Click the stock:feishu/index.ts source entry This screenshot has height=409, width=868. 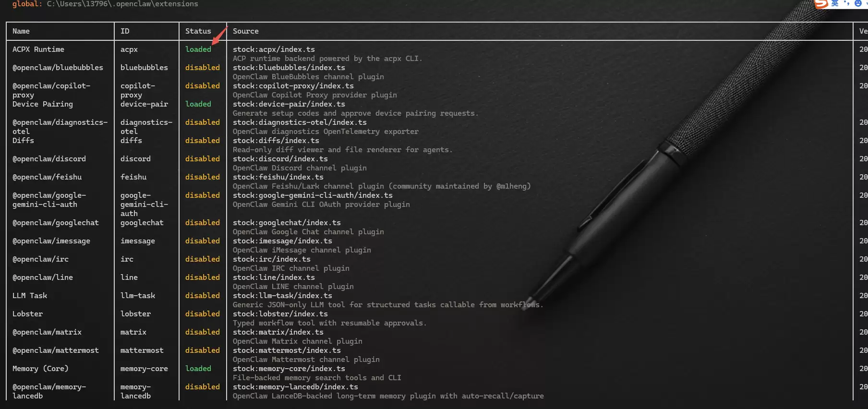click(x=278, y=177)
